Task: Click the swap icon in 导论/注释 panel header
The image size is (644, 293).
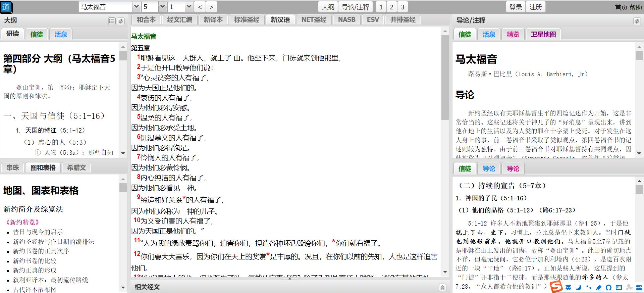Action: tap(637, 21)
